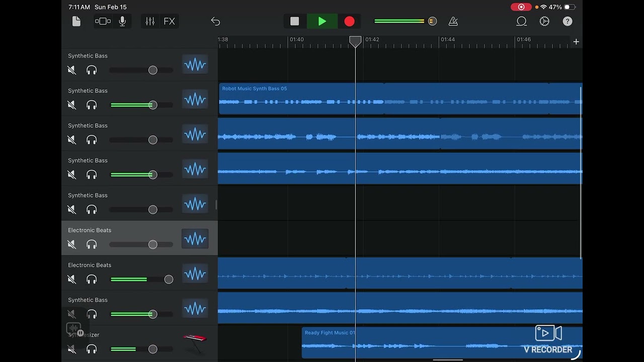Open help question mark icon
The width and height of the screenshot is (644, 362).
point(568,21)
